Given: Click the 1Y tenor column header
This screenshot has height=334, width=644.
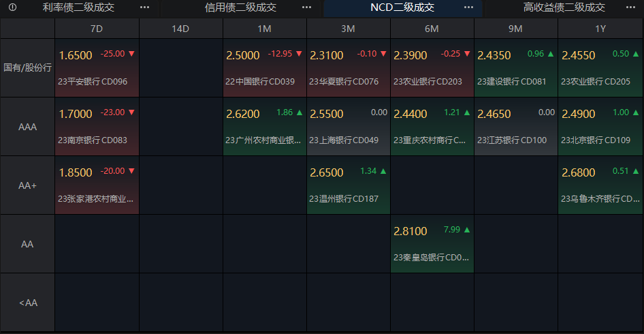Looking at the screenshot, I should [600, 29].
